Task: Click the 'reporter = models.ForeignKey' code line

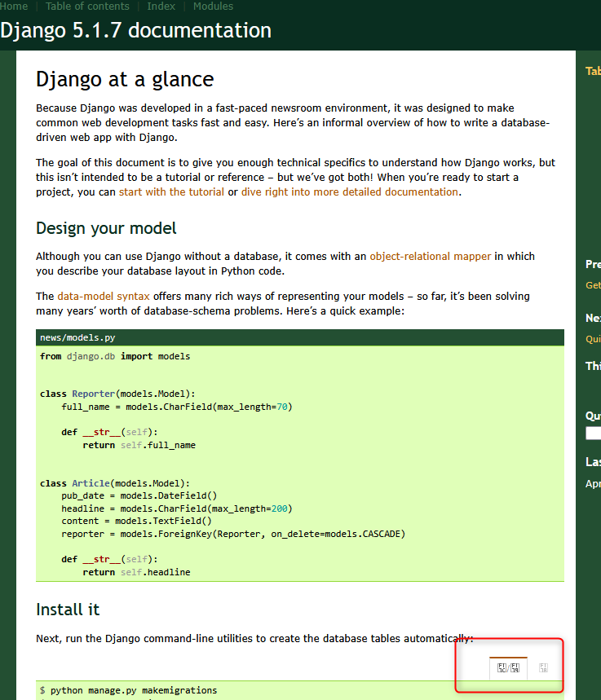Action: point(233,534)
